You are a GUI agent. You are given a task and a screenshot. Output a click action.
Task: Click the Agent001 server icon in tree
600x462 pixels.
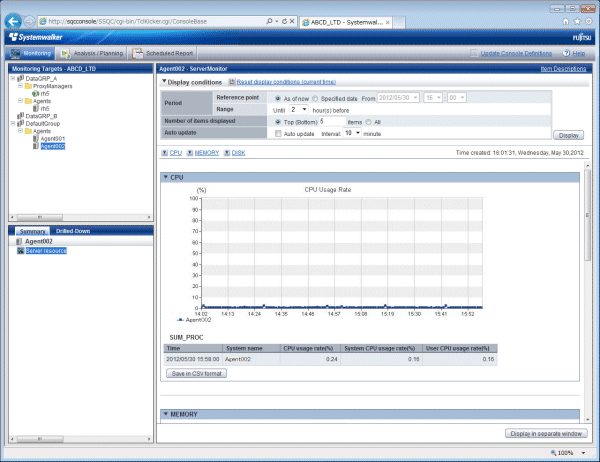[36, 138]
